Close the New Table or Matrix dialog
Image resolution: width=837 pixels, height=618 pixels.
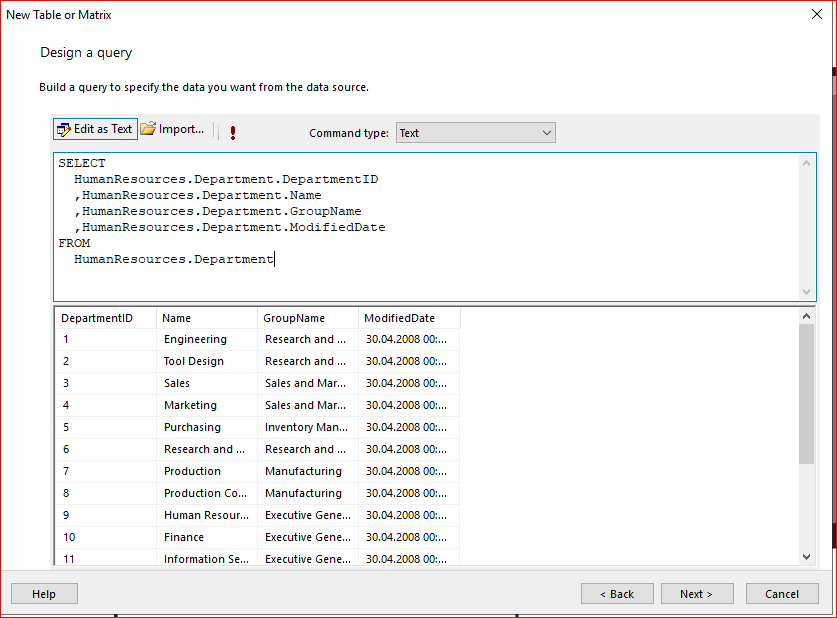click(x=815, y=15)
